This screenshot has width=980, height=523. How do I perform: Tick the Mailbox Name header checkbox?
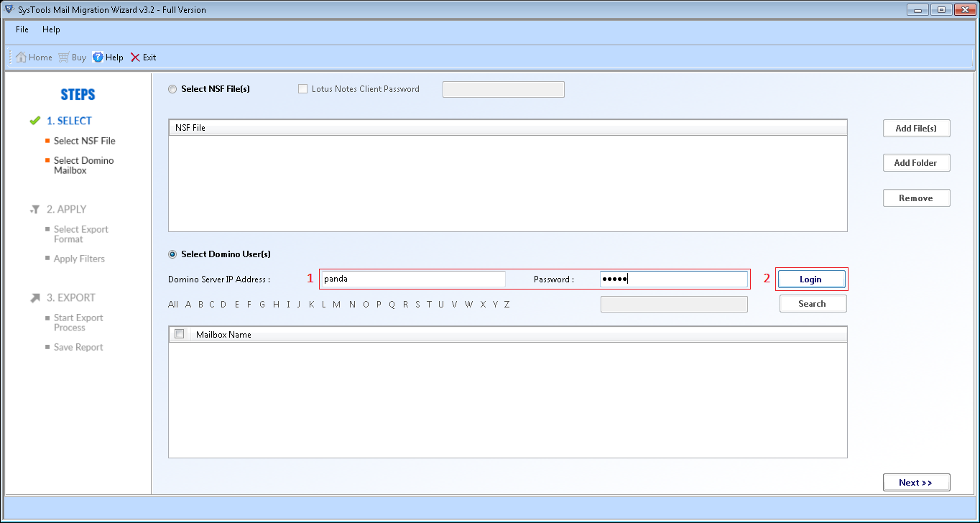tap(180, 334)
